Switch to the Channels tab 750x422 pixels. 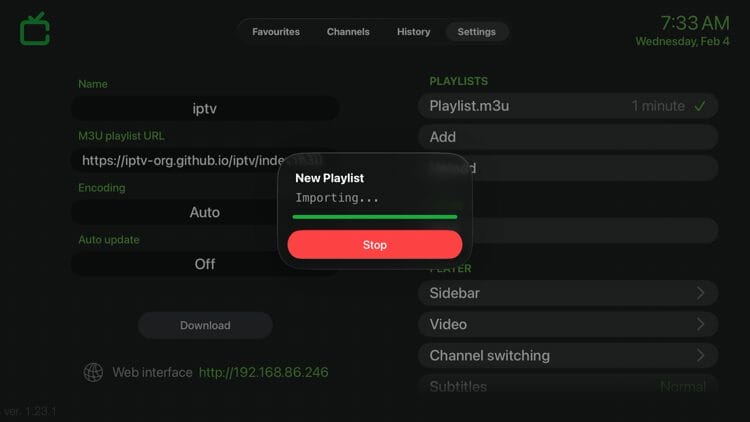tap(348, 32)
